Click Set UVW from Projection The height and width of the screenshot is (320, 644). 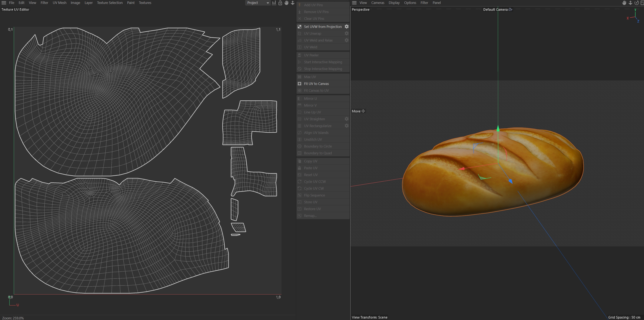323,26
